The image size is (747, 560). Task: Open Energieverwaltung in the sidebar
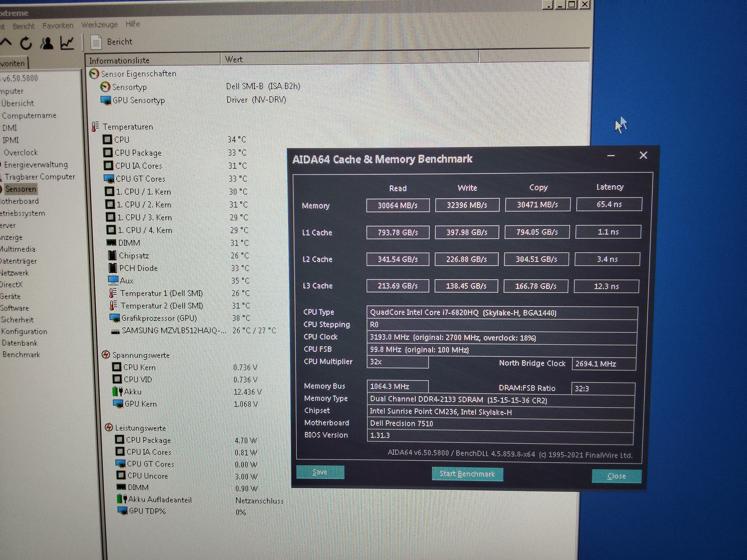(x=36, y=165)
